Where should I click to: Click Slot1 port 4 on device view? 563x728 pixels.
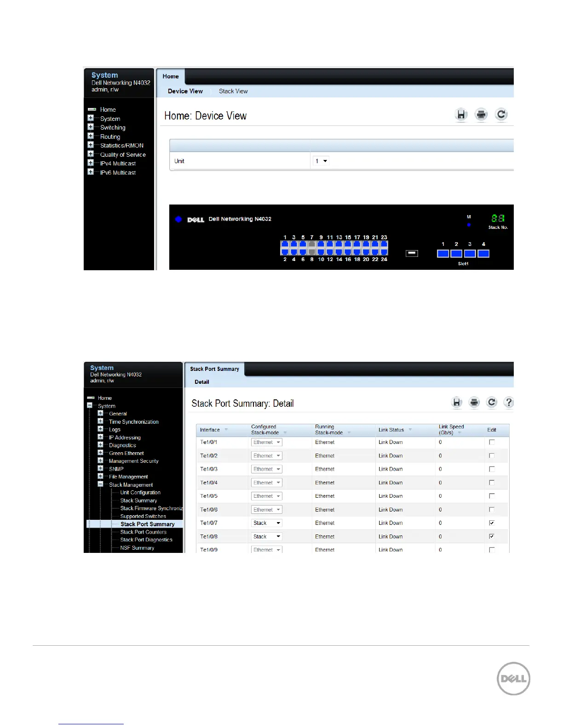(483, 254)
